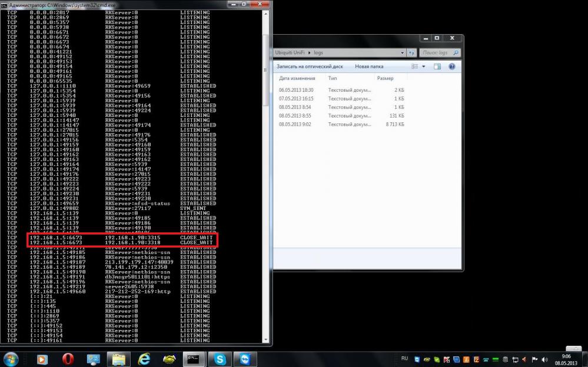Screen dimensions: 588x367
Task: Open the RU input language selector
Action: point(404,358)
